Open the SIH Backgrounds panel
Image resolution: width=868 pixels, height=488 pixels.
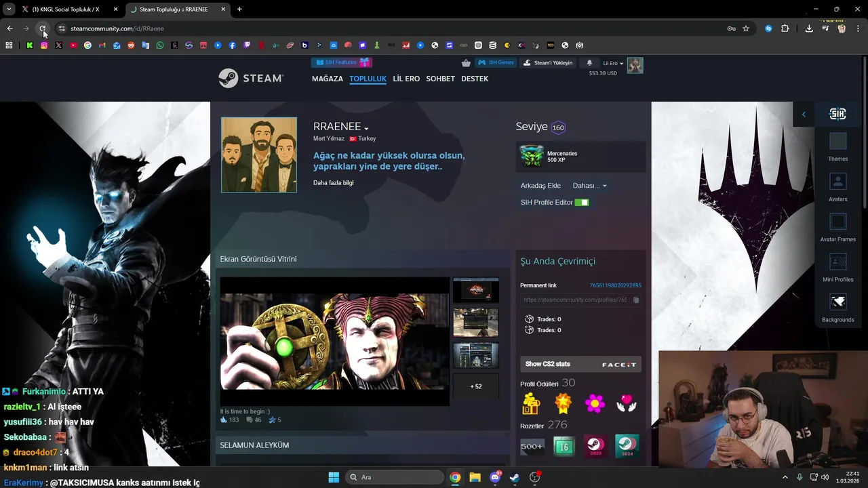[837, 308]
